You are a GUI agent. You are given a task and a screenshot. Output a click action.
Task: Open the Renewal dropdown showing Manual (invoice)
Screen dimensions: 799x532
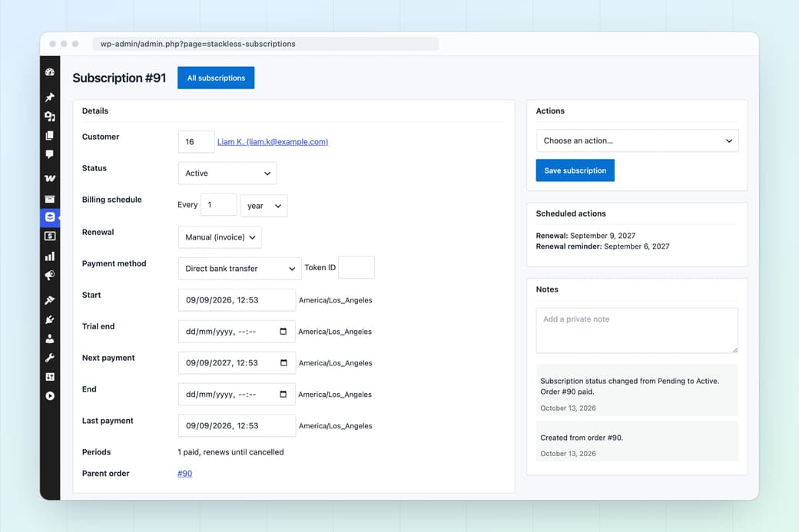click(x=220, y=237)
